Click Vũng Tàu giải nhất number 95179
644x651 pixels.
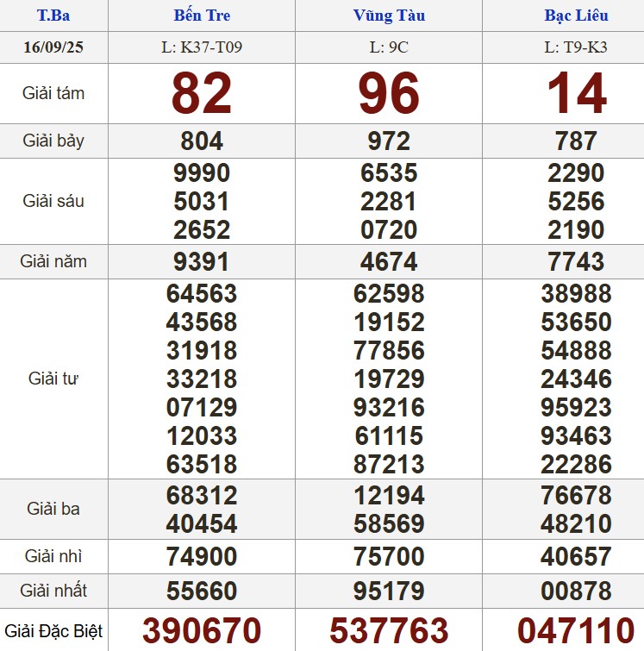(x=389, y=591)
